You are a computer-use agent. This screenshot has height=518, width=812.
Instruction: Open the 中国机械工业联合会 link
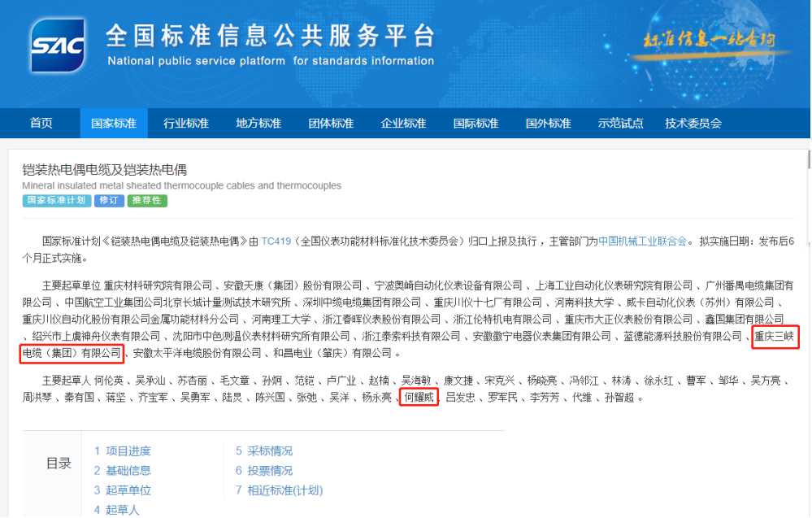(x=642, y=242)
